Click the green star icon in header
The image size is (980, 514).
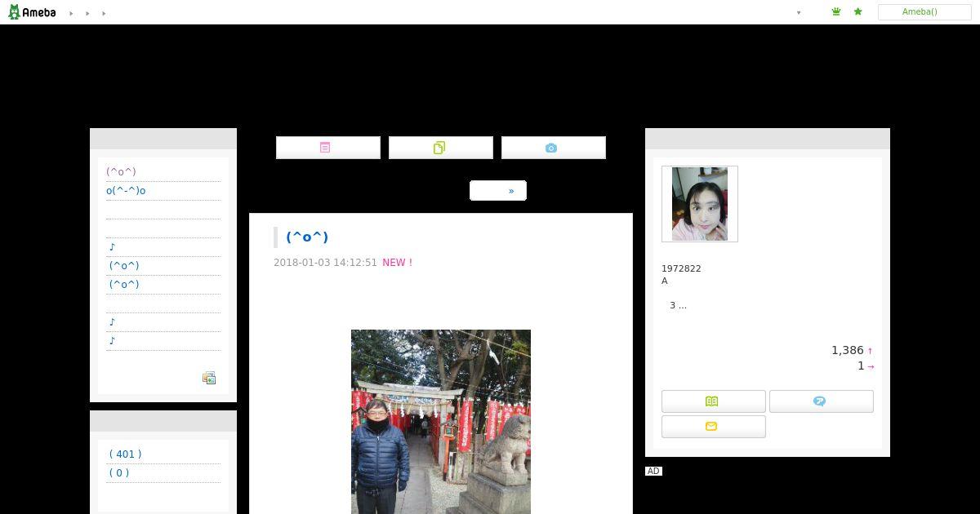tap(857, 11)
